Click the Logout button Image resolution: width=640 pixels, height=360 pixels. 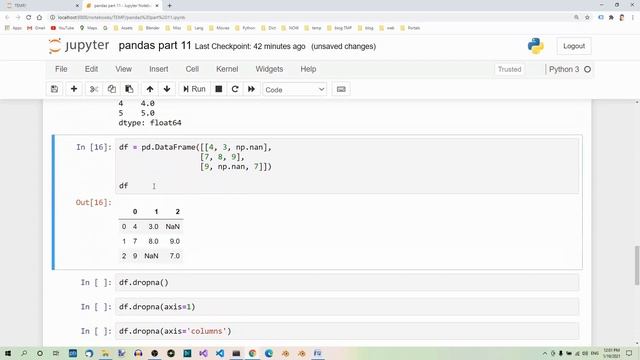[x=574, y=46]
